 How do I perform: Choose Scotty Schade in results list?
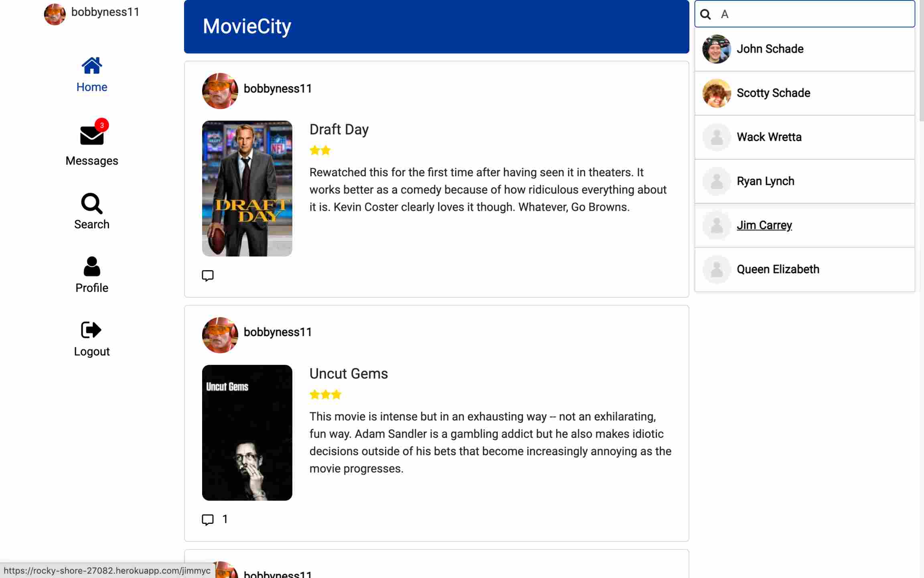[x=773, y=93]
